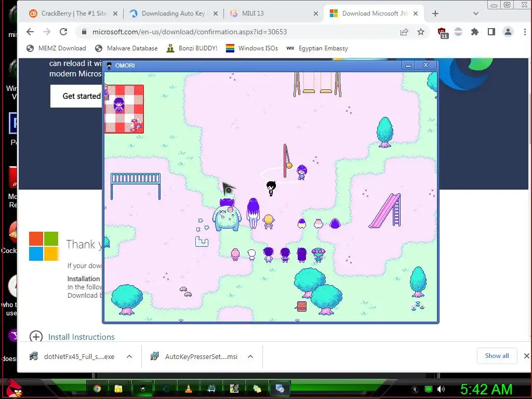Click the monitor icon on the taskbar

pos(280,389)
